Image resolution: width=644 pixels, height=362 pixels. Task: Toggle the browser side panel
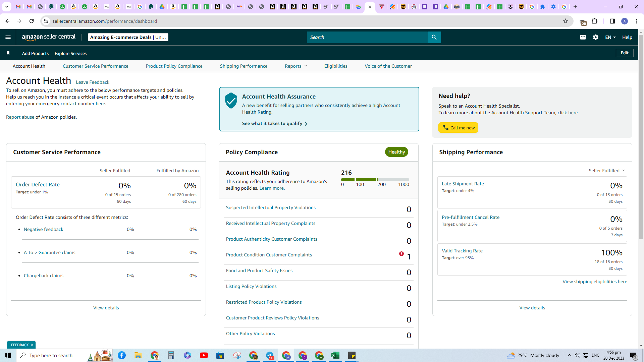[612, 21]
